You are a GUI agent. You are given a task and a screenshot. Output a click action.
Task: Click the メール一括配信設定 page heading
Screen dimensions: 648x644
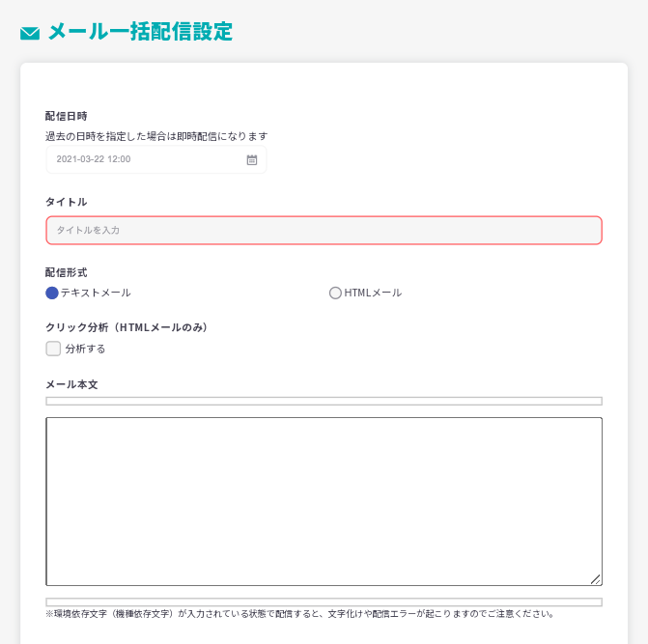pos(140,32)
